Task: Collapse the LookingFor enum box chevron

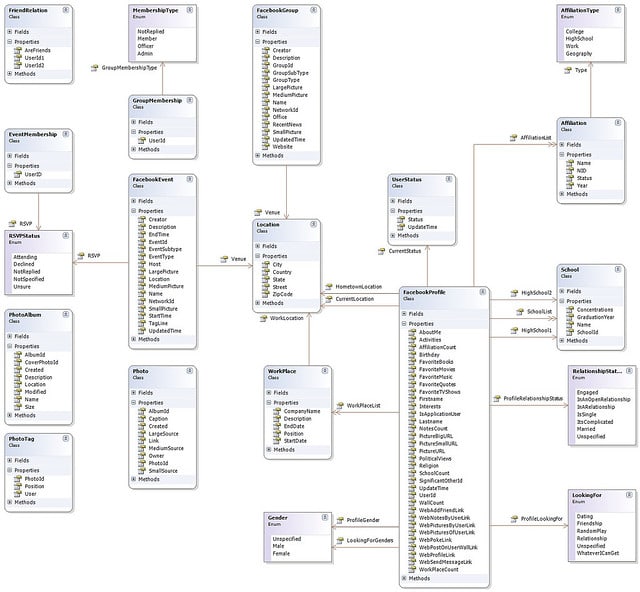Action: (629, 495)
